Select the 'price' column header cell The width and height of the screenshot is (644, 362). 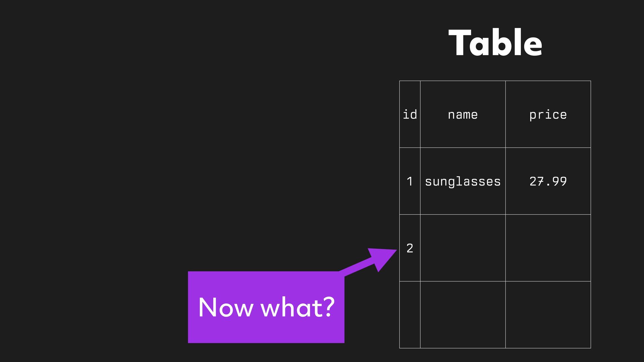548,114
